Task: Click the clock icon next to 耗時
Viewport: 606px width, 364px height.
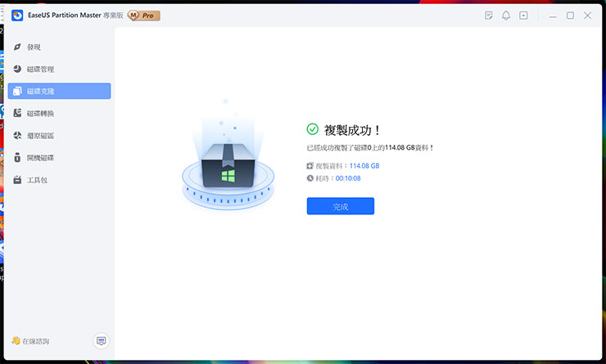Action: pyautogui.click(x=310, y=178)
